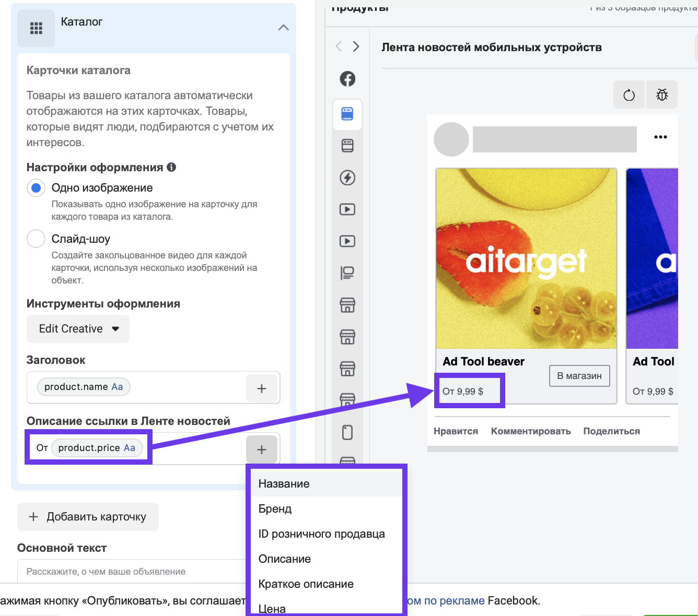Open the Edit Creative dropdown

pyautogui.click(x=78, y=329)
